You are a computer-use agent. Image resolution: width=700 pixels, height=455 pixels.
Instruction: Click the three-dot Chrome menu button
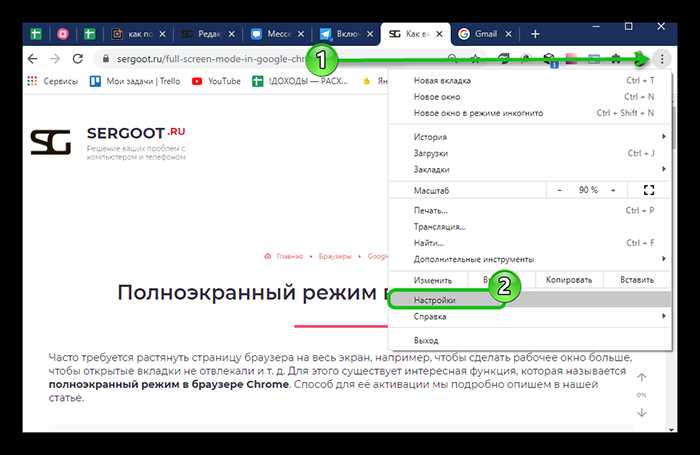click(661, 59)
